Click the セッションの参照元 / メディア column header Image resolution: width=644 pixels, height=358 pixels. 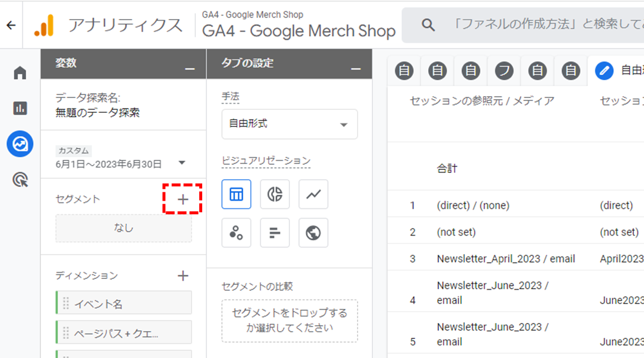(x=482, y=101)
